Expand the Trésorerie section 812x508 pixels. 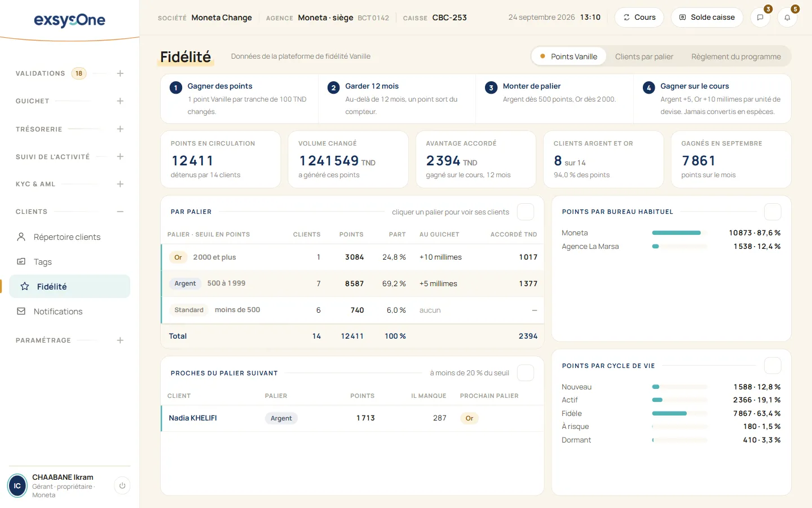tap(120, 129)
